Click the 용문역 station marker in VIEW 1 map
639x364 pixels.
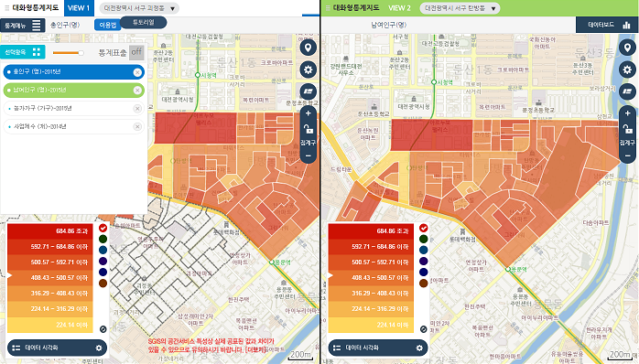click(271, 262)
